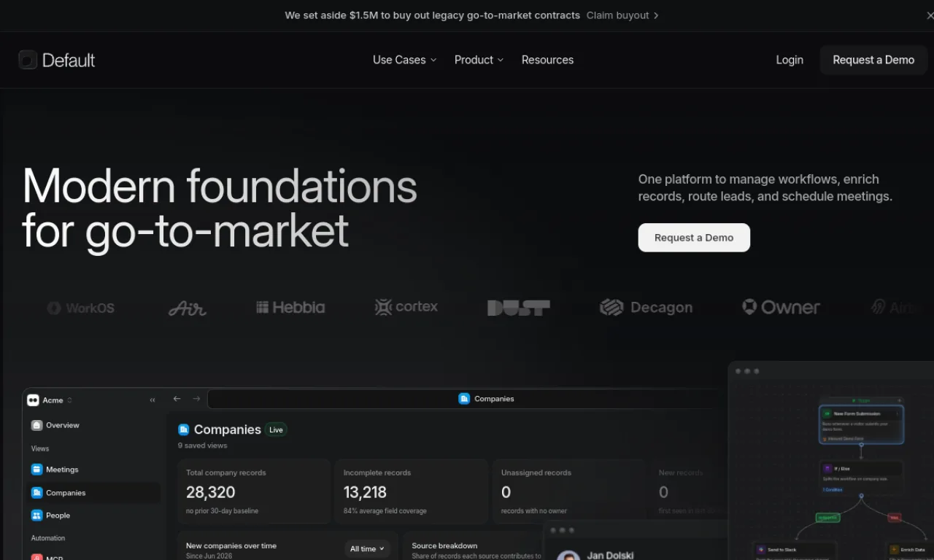Viewport: 934px width, 560px height.
Task: Click the Companies building icon in sidebar
Action: pyautogui.click(x=36, y=493)
